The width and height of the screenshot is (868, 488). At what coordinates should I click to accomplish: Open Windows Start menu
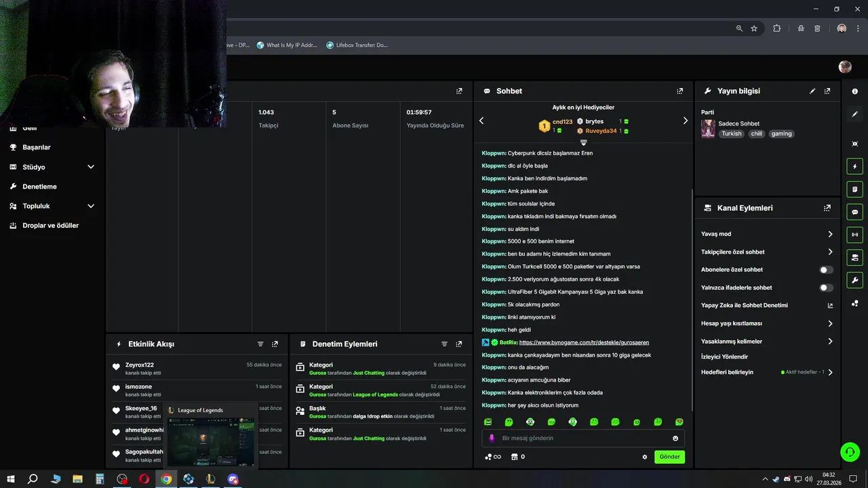click(10, 479)
